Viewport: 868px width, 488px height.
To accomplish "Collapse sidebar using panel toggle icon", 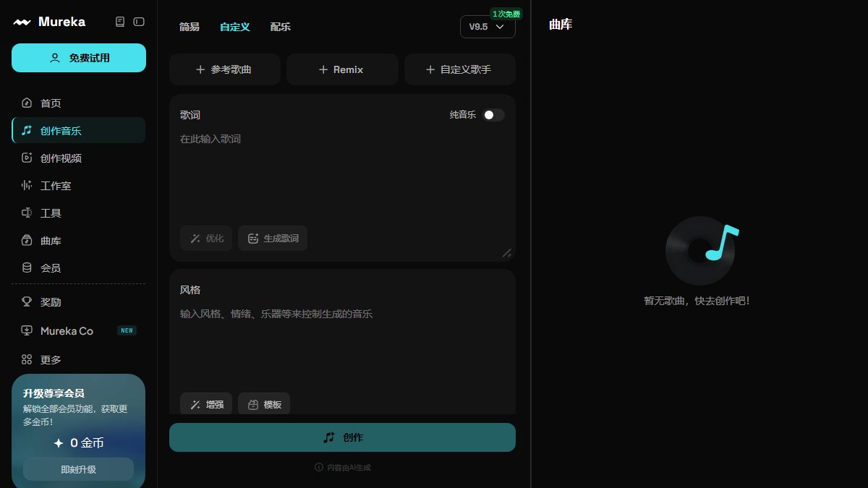I will [x=139, y=22].
